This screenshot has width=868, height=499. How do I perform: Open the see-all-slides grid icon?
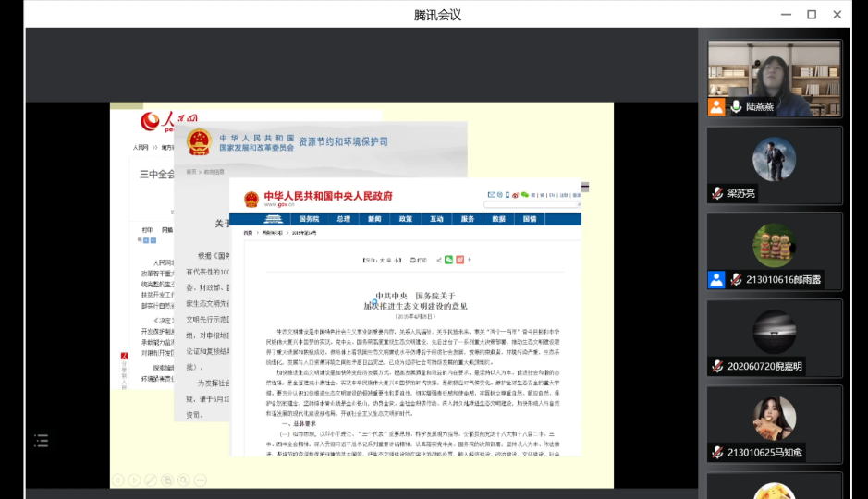point(168,480)
